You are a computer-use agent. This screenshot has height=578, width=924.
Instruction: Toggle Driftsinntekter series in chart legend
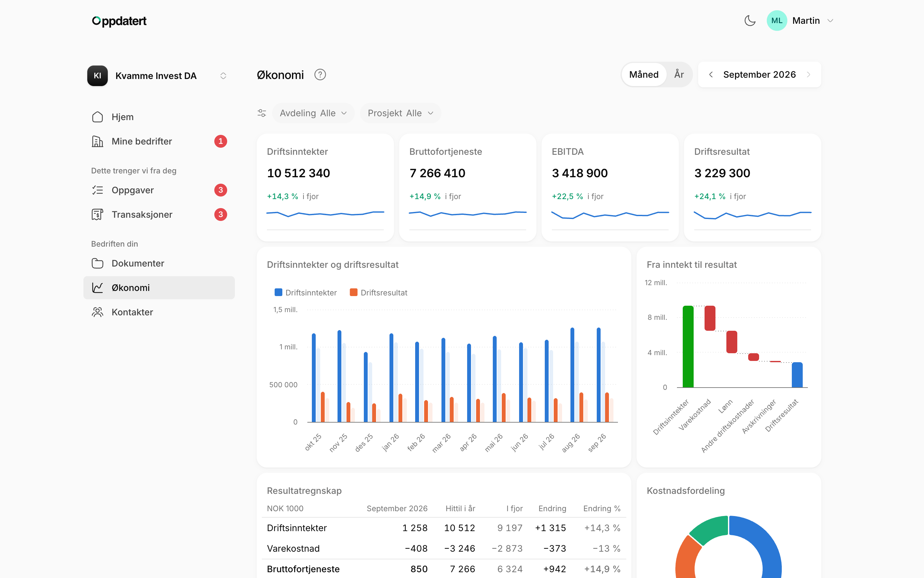pyautogui.click(x=305, y=293)
